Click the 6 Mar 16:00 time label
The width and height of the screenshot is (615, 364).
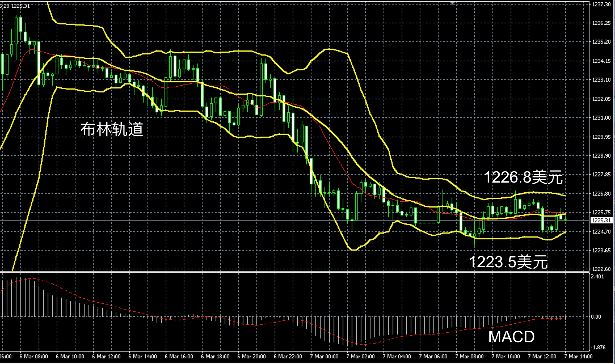click(179, 356)
